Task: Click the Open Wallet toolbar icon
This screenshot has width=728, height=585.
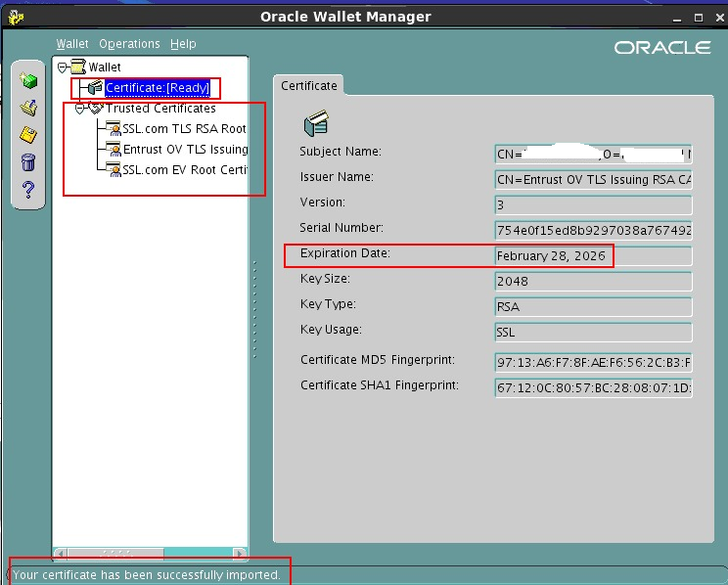Action: (x=28, y=108)
